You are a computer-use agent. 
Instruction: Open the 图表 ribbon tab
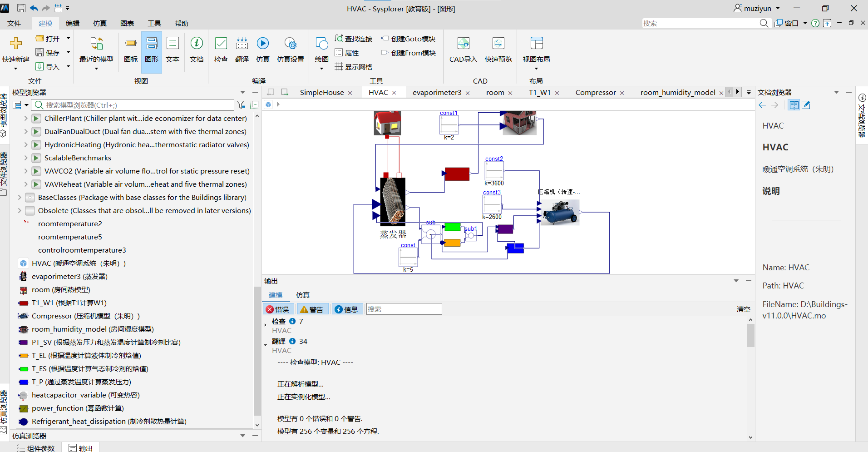pyautogui.click(x=127, y=23)
